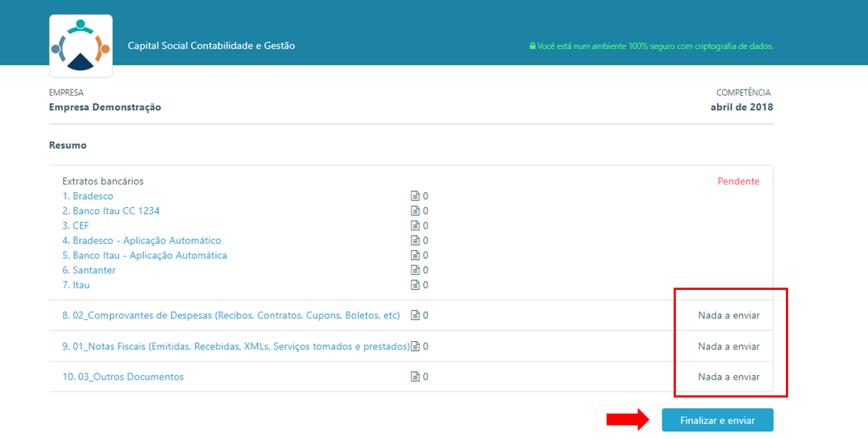Click the document icon beside Banco Itau CC 1234
The image size is (868, 439).
[x=414, y=211]
